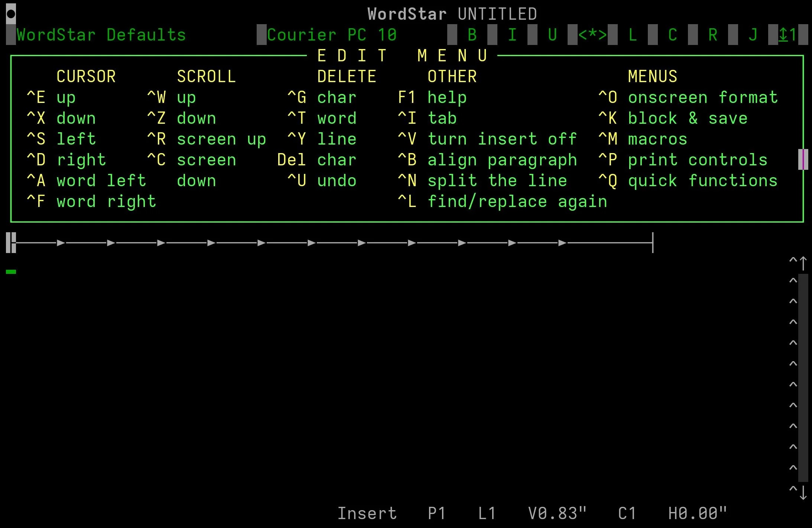812x528 pixels.
Task: Open the WordStar Defaults style dropdown
Action: tap(101, 35)
